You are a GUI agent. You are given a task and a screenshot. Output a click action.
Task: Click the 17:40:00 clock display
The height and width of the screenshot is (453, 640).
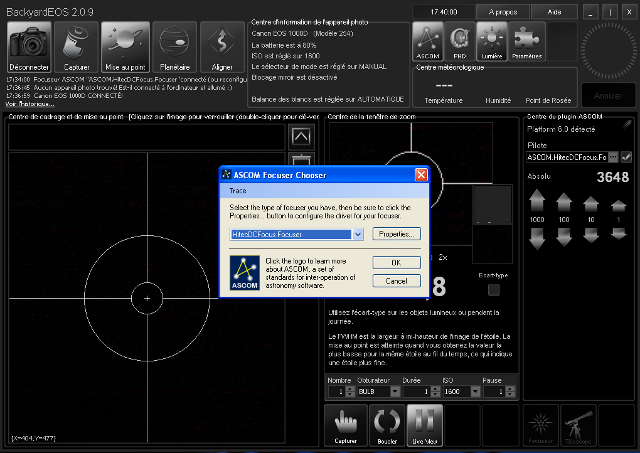click(444, 12)
